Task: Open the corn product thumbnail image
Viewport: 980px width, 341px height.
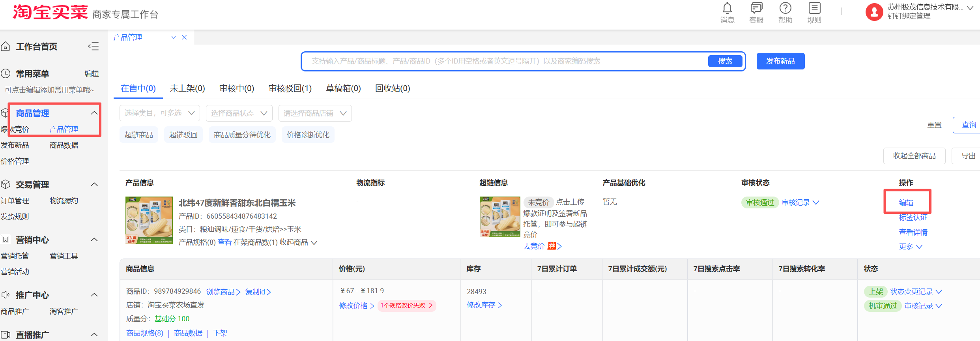Action: (149, 220)
